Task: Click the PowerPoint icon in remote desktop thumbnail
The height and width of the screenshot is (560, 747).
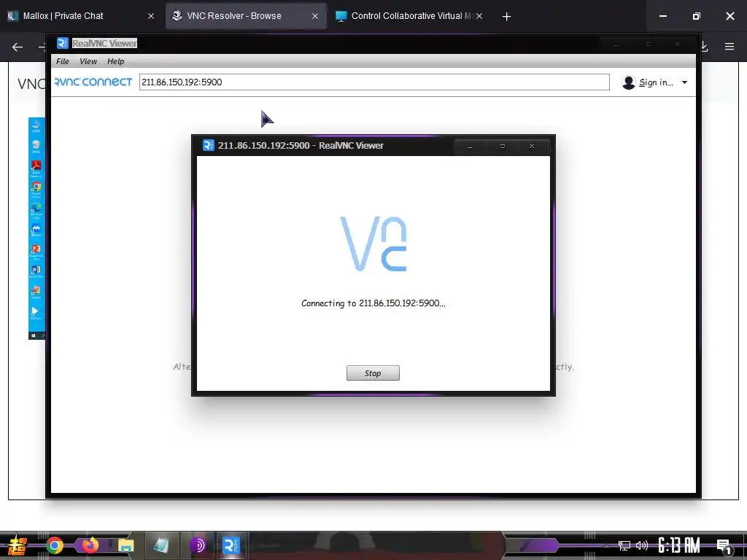Action: pyautogui.click(x=36, y=249)
